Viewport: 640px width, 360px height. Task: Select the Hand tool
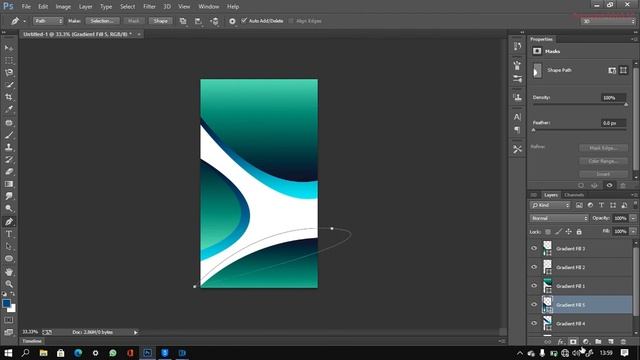pos(9,272)
